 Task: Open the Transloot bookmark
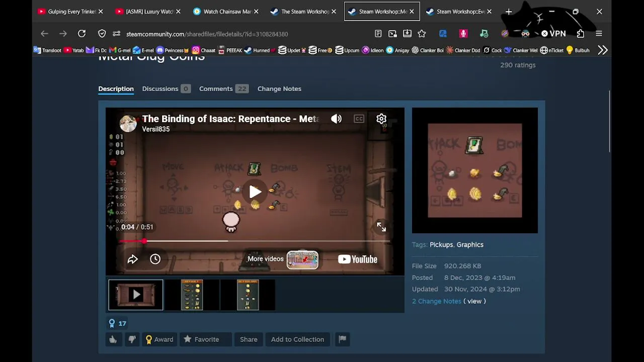point(47,50)
